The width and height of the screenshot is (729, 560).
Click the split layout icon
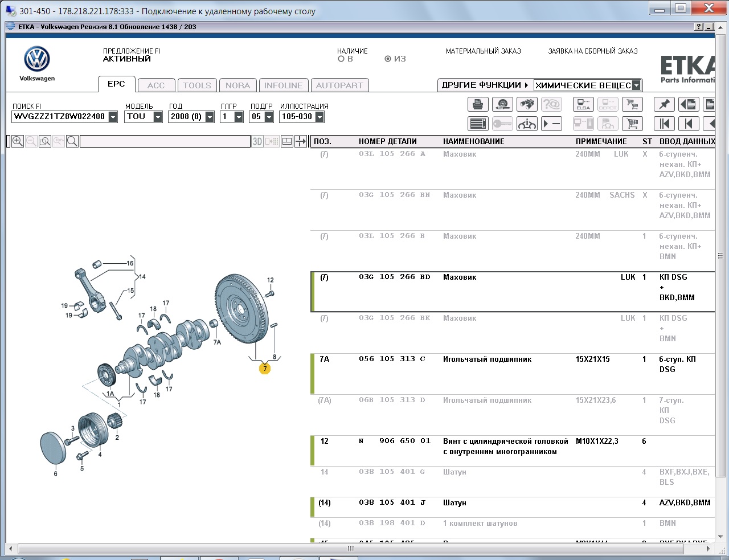[287, 141]
